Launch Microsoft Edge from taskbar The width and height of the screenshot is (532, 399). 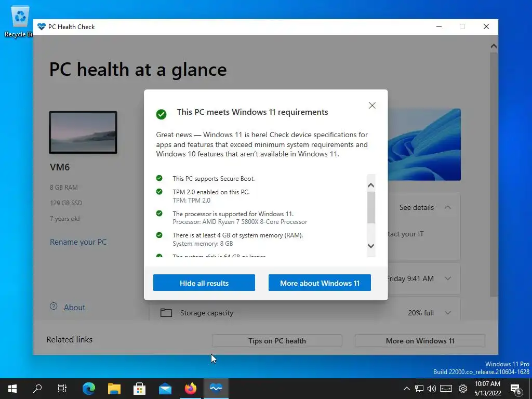[89, 389]
